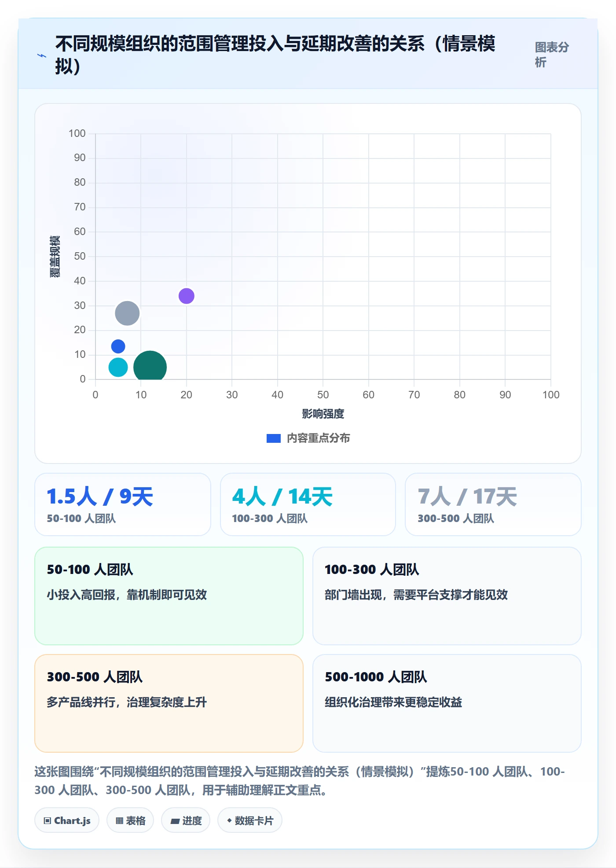Click the cyan bubble in the chart
This screenshot has width=616, height=868.
118,367
